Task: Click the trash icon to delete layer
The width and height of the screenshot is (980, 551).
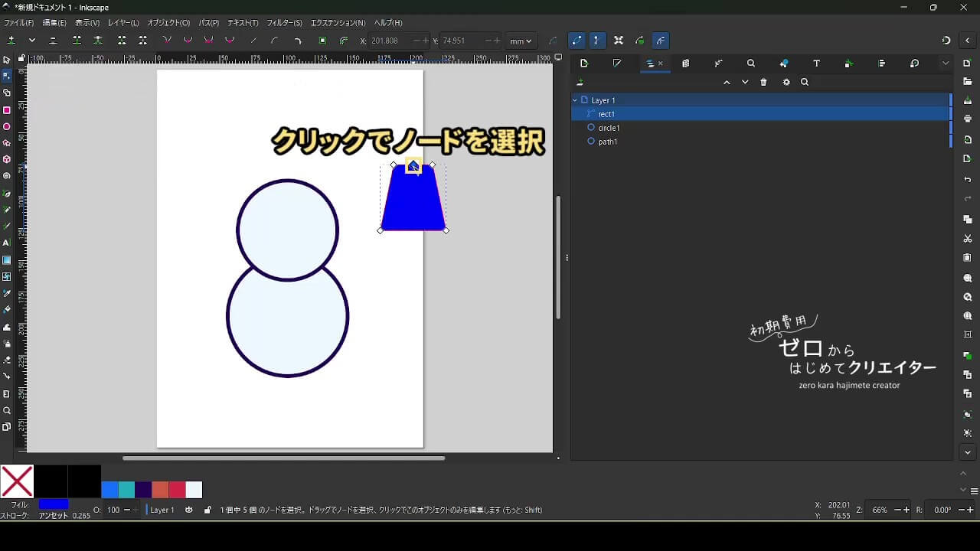Action: click(763, 83)
